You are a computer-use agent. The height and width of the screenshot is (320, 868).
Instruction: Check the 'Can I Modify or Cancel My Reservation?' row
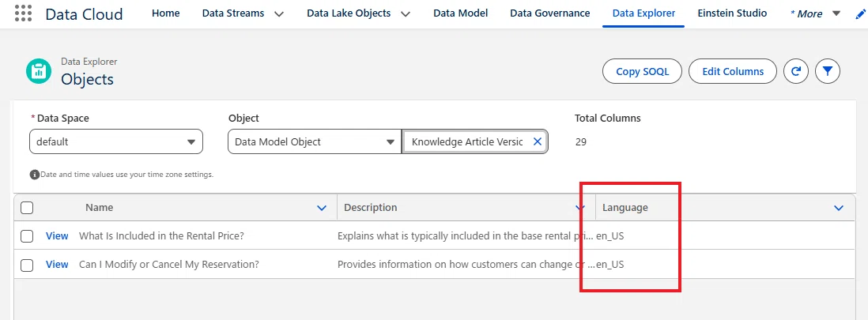[x=27, y=265]
